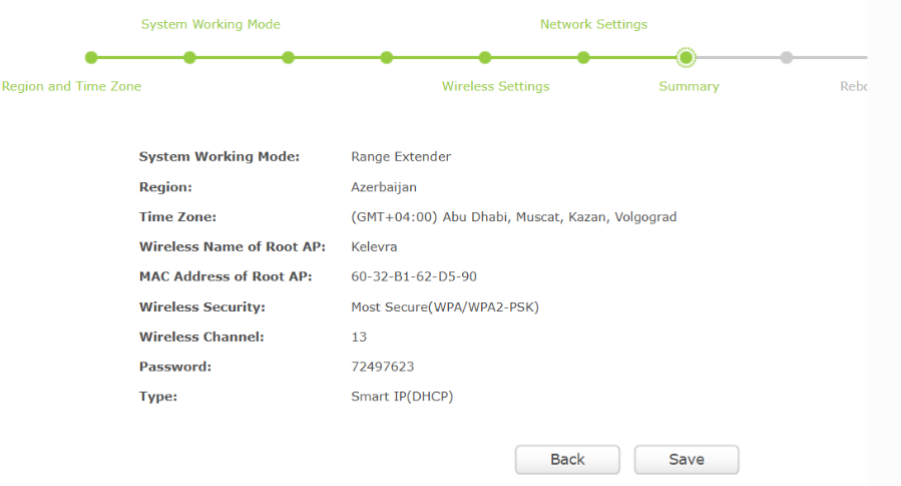The image size is (901, 486).
Task: Click the Region and Time Zone step dot
Action: click(91, 58)
